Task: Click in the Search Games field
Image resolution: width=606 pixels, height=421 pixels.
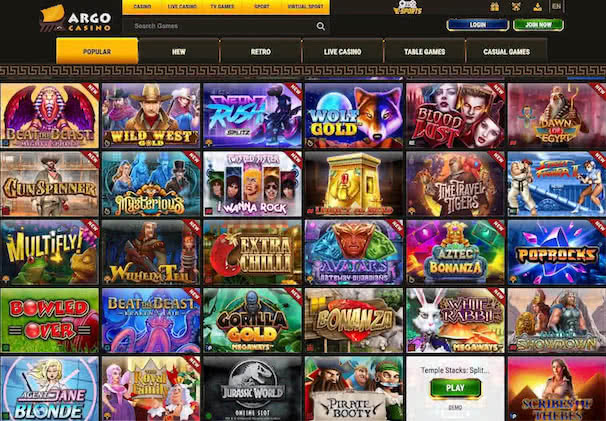Action: coord(226,26)
